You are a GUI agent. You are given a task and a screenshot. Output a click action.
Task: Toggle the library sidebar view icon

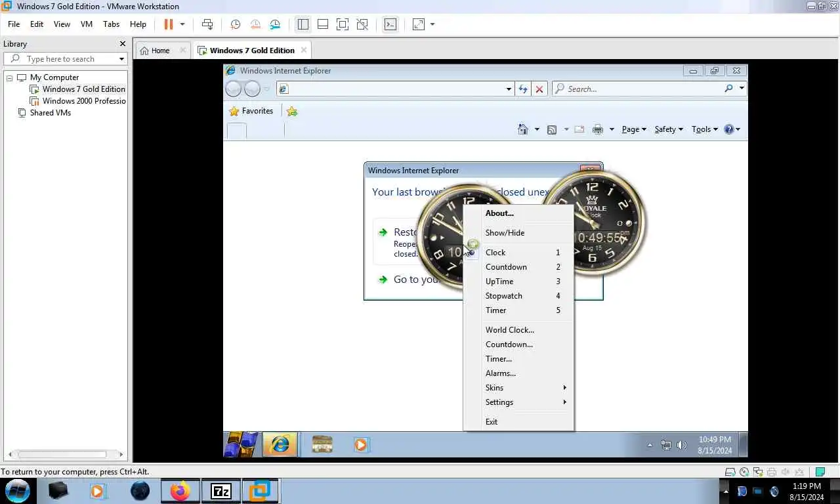coord(303,24)
